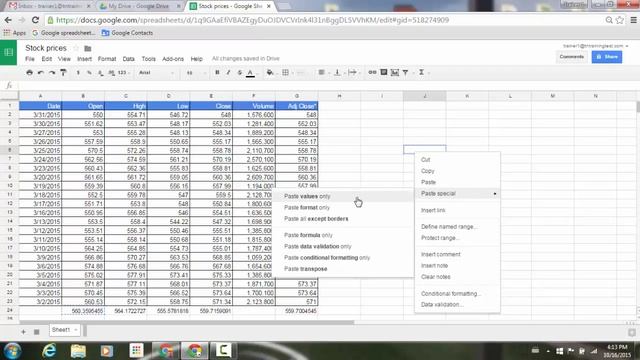The width and height of the screenshot is (640, 360).
Task: Open the View menu
Action: coord(64,59)
